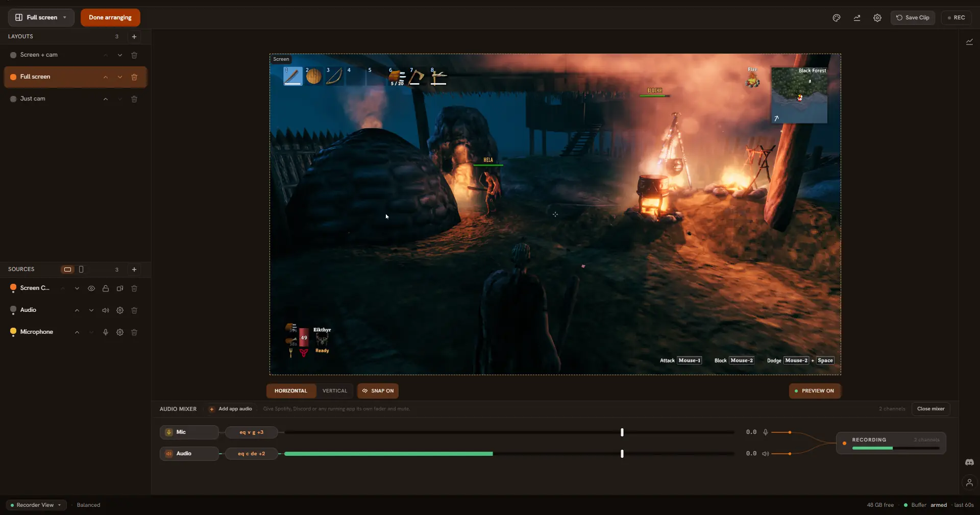Image resolution: width=980 pixels, height=515 pixels.
Task: Delete the Screen + cam layout
Action: (134, 55)
